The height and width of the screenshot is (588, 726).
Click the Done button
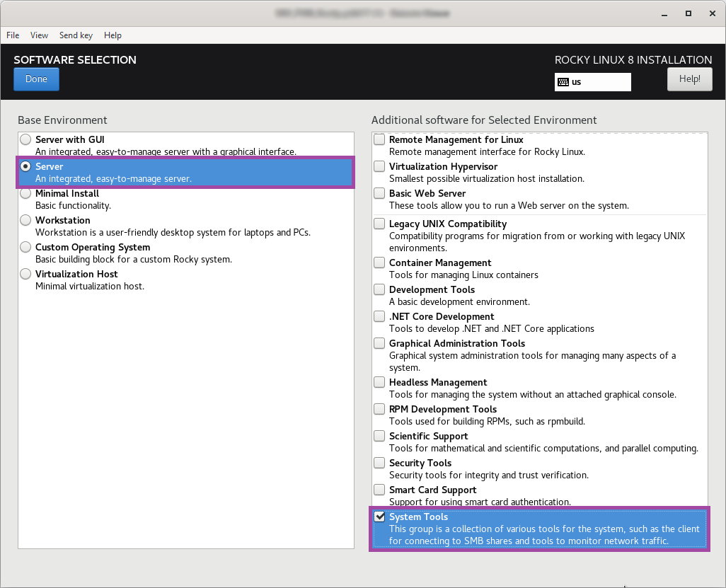36,79
